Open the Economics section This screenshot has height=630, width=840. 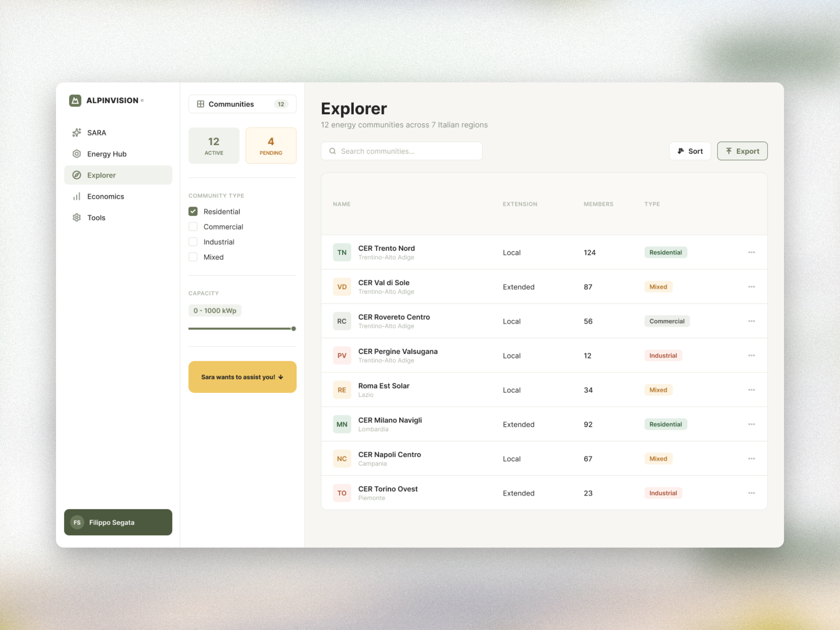pos(118,196)
